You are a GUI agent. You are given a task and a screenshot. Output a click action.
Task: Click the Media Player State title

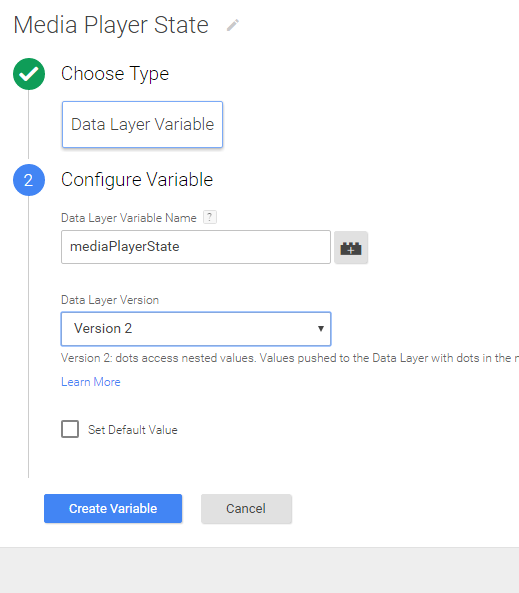tap(111, 25)
